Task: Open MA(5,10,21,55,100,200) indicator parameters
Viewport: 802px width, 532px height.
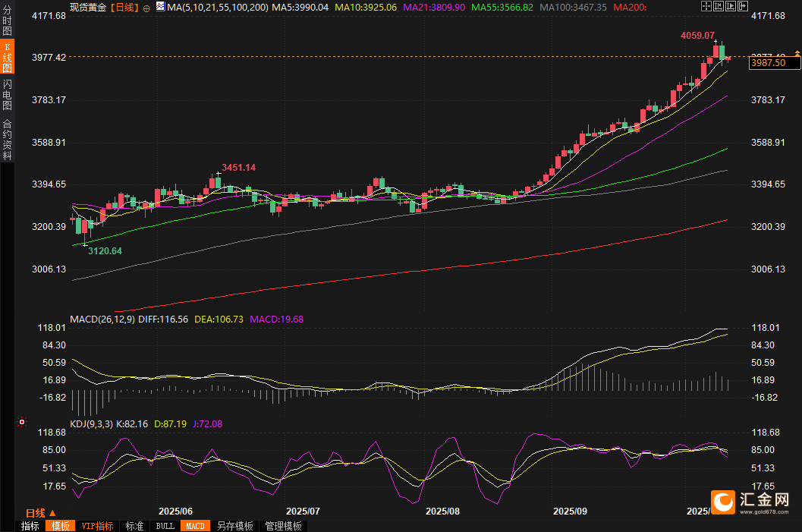Action: [x=217, y=7]
